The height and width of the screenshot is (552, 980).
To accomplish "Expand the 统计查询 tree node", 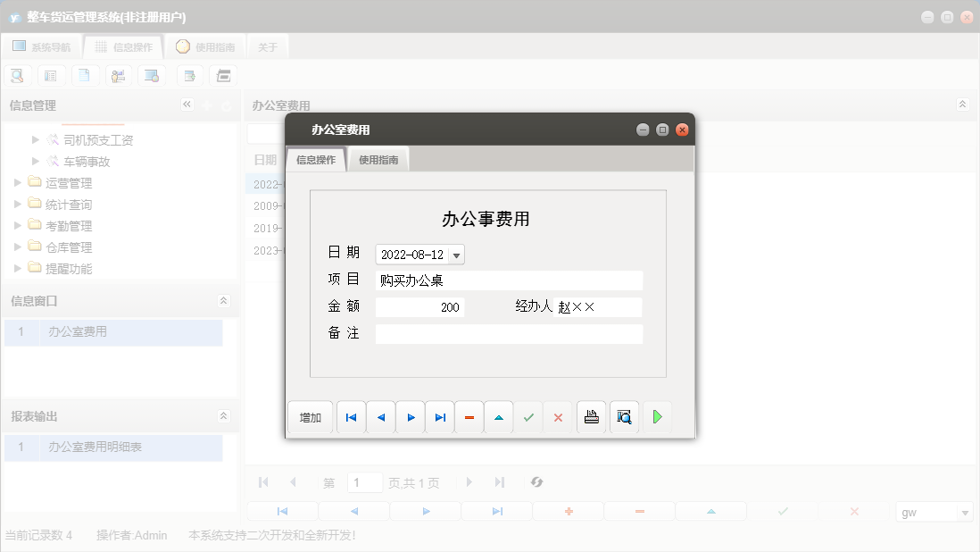I will 16,204.
